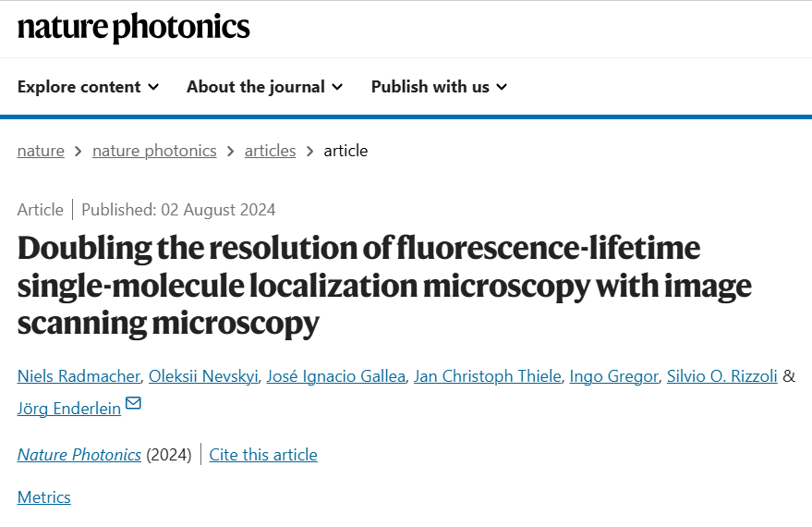Screen dimensions: 812x527
Task: Open the Metrics link
Action: pyautogui.click(x=44, y=497)
